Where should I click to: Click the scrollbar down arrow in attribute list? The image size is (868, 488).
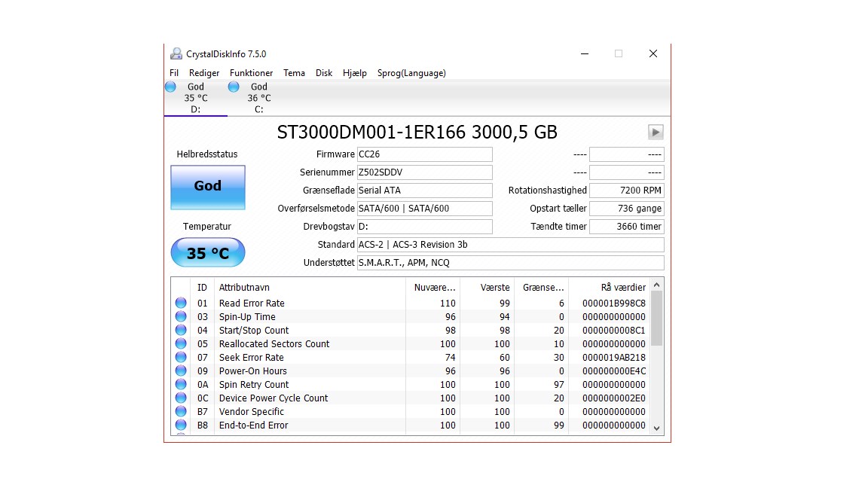(x=656, y=429)
